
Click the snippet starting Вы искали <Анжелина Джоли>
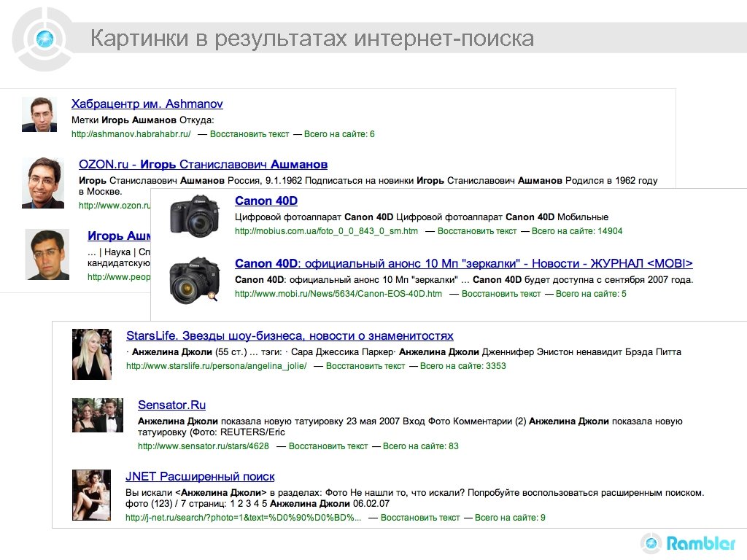point(415,498)
